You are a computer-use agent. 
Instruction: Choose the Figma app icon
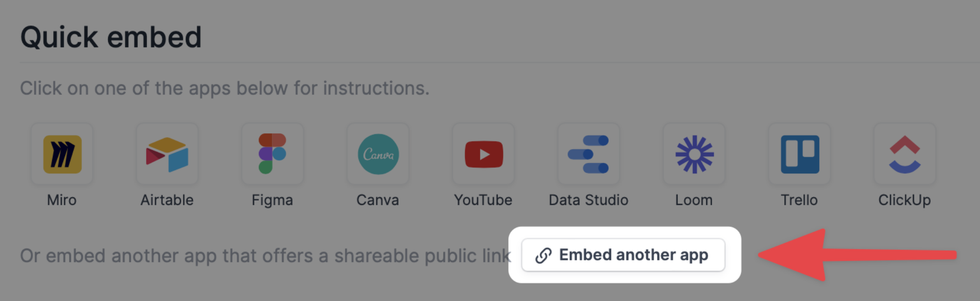(x=272, y=154)
